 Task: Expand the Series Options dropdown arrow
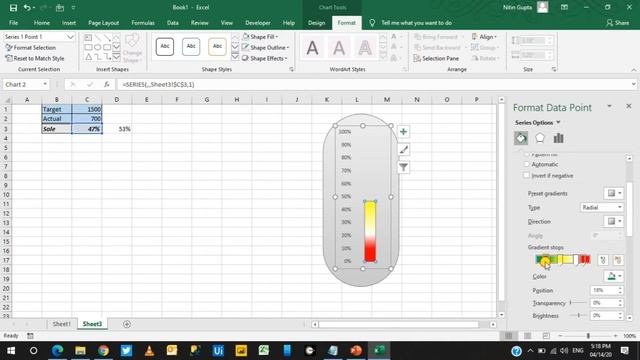coord(558,122)
